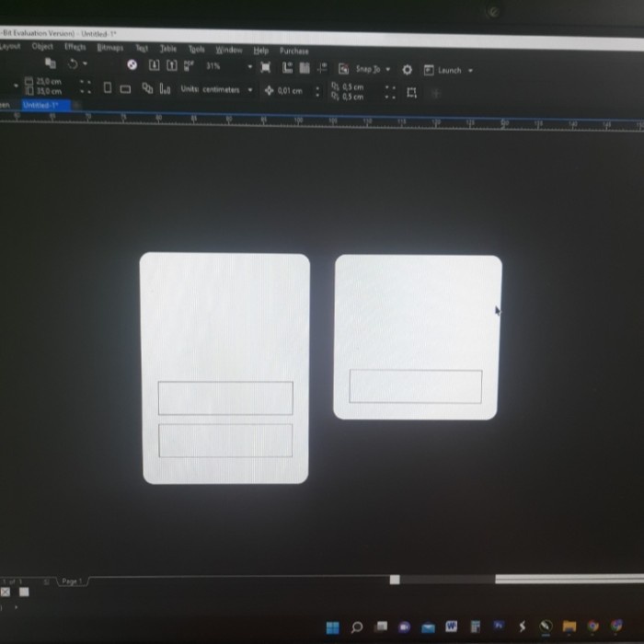Toggle full-screen preview icon
Image resolution: width=644 pixels, height=644 pixels.
pyautogui.click(x=266, y=68)
